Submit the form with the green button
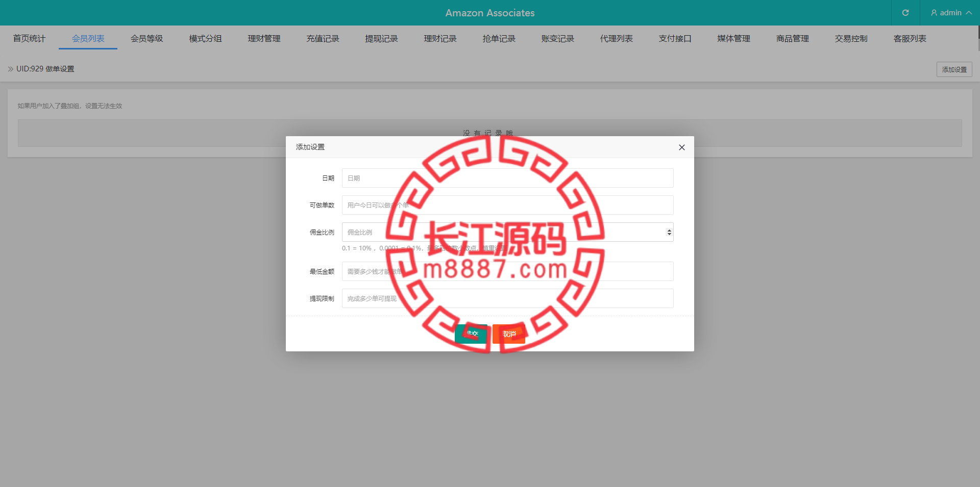980x487 pixels. coord(471,334)
